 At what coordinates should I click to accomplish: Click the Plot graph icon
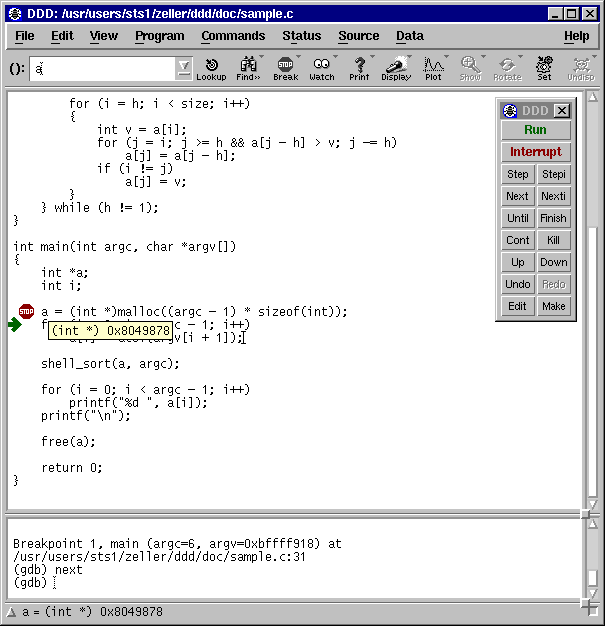[x=433, y=69]
